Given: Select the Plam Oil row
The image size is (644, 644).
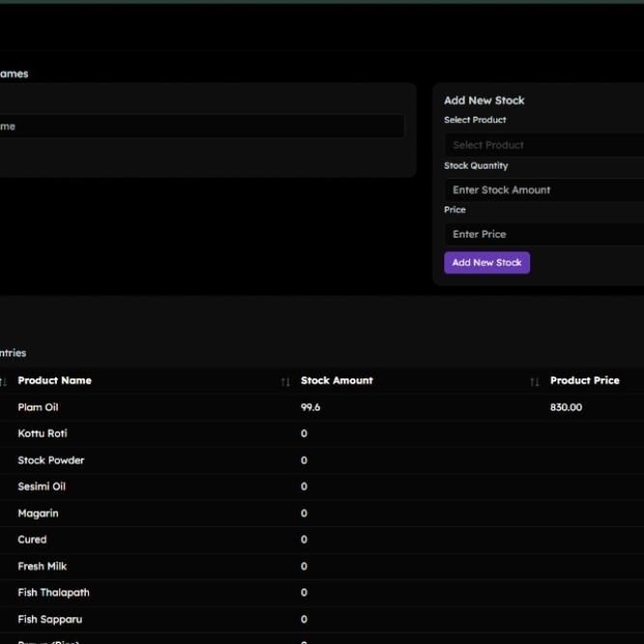Looking at the screenshot, I should 39,407.
